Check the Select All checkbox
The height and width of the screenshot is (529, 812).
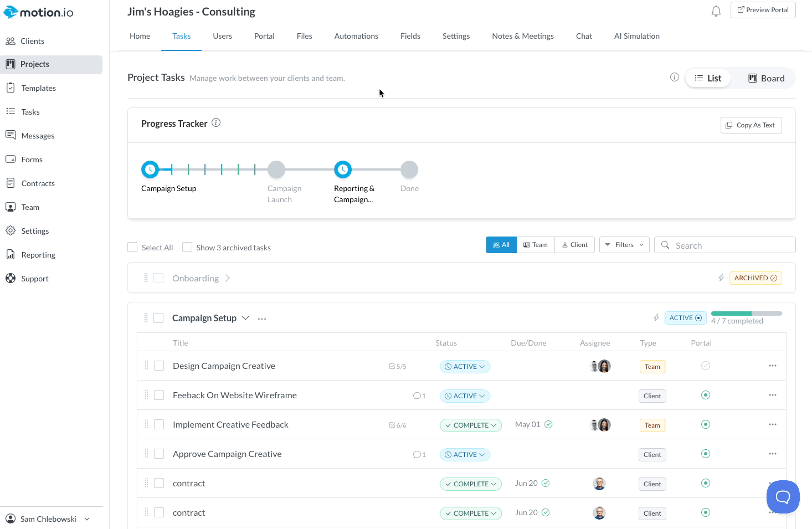tap(132, 247)
